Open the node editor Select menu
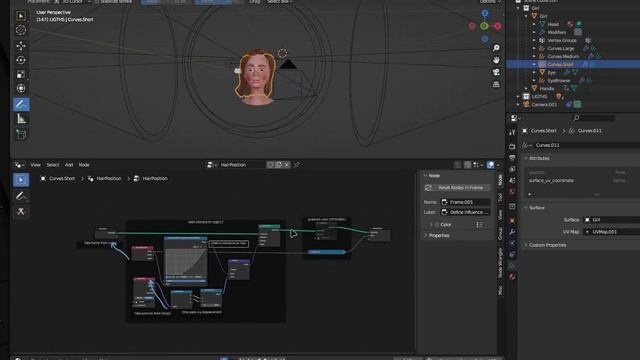This screenshot has height=360, width=640. [53, 165]
